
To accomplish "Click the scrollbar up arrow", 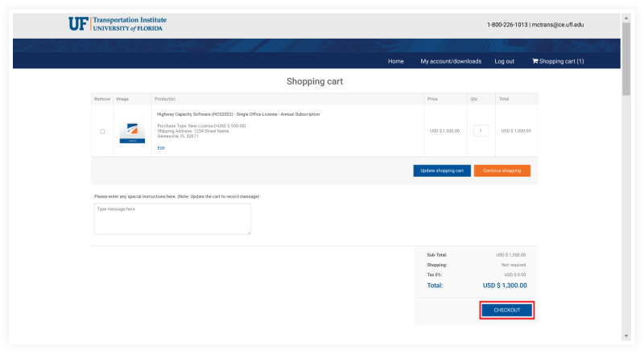I will [625, 17].
